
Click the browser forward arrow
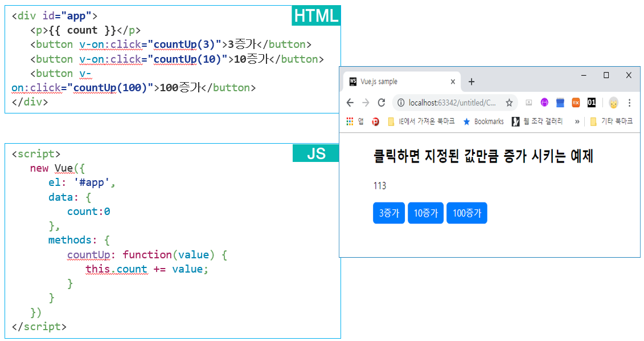[366, 103]
